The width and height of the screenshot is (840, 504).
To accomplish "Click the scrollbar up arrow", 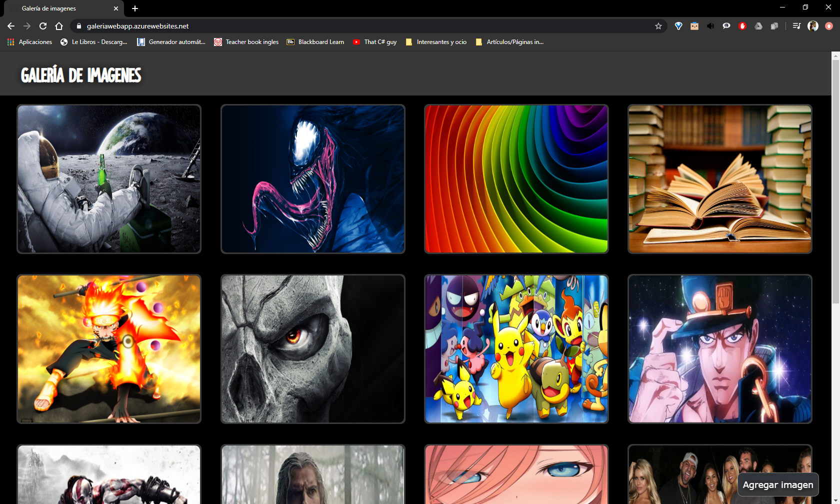I will 835,55.
